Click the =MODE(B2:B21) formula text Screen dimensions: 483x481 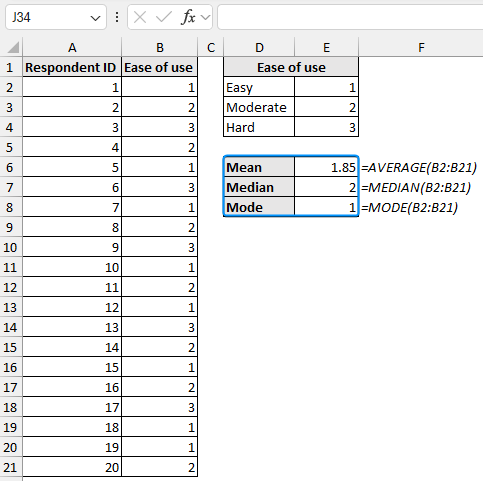[x=410, y=207]
